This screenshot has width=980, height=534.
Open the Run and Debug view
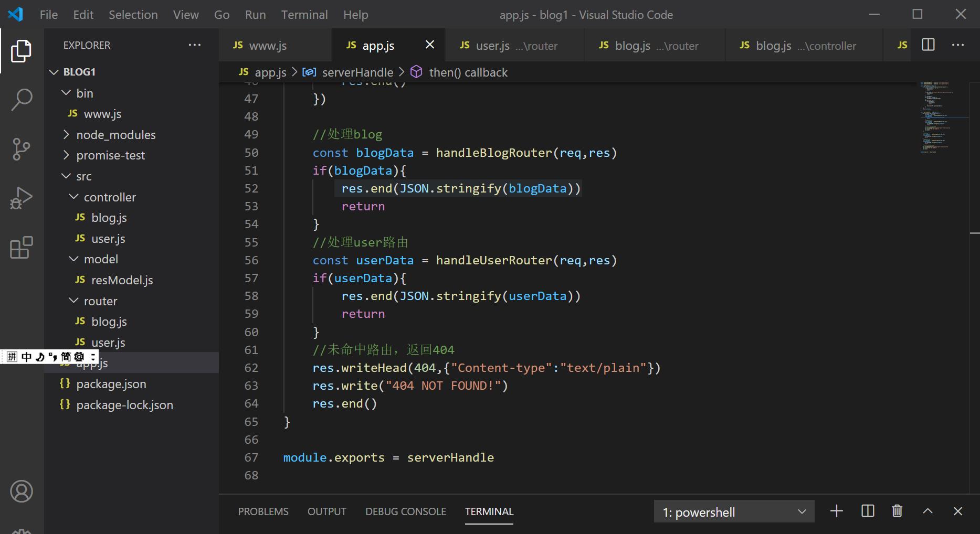[x=22, y=198]
